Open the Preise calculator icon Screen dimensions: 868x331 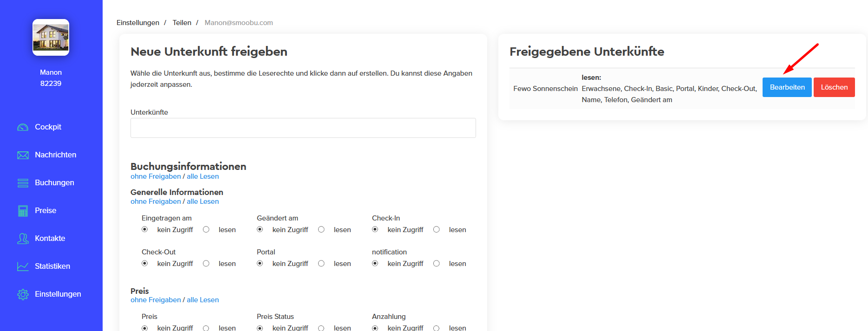coord(23,211)
